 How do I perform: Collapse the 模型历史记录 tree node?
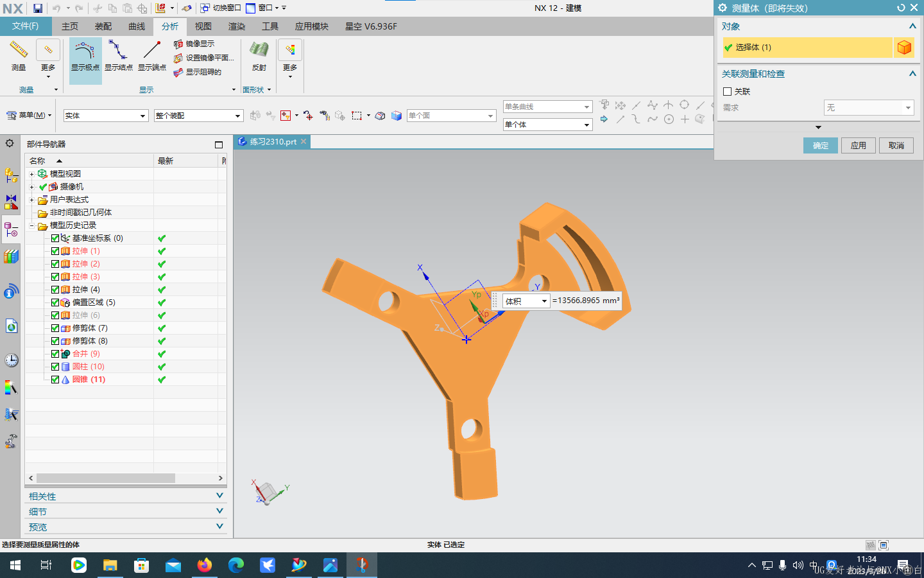[31, 225]
